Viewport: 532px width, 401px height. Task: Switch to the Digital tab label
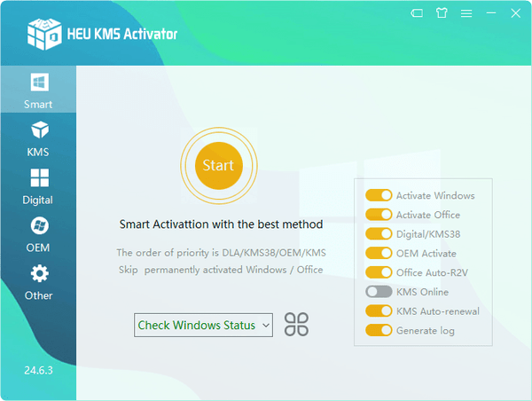click(37, 200)
